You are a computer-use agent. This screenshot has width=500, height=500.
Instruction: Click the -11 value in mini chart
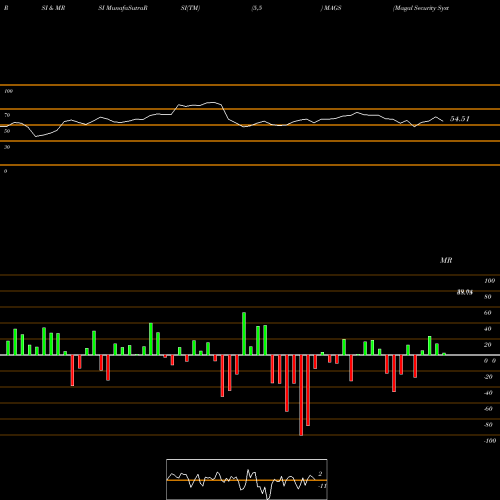[x=322, y=486]
